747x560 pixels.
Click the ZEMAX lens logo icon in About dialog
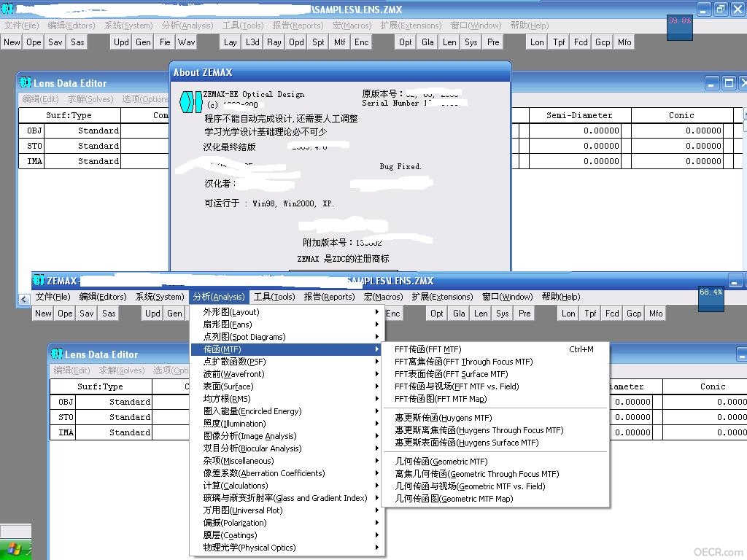pyautogui.click(x=191, y=101)
